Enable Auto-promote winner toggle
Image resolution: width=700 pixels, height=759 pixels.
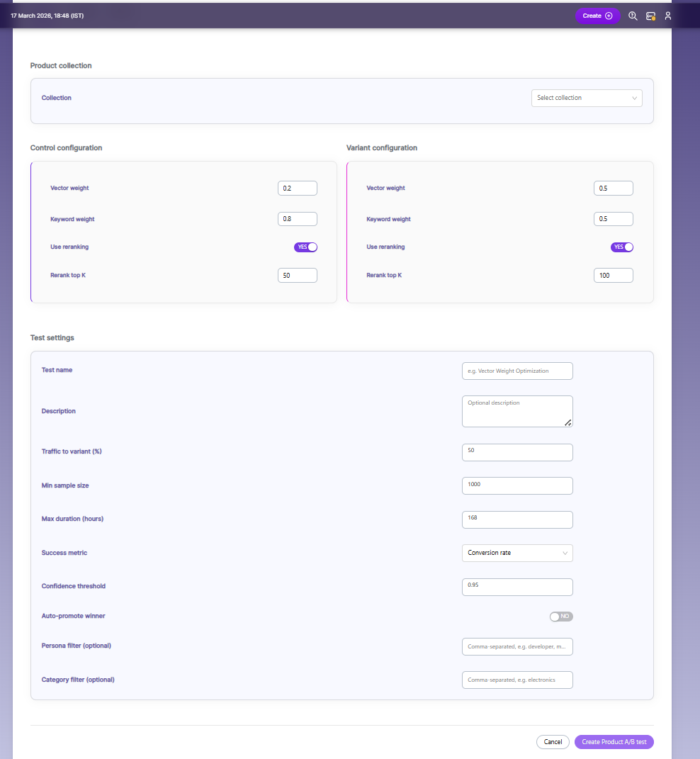[561, 617]
